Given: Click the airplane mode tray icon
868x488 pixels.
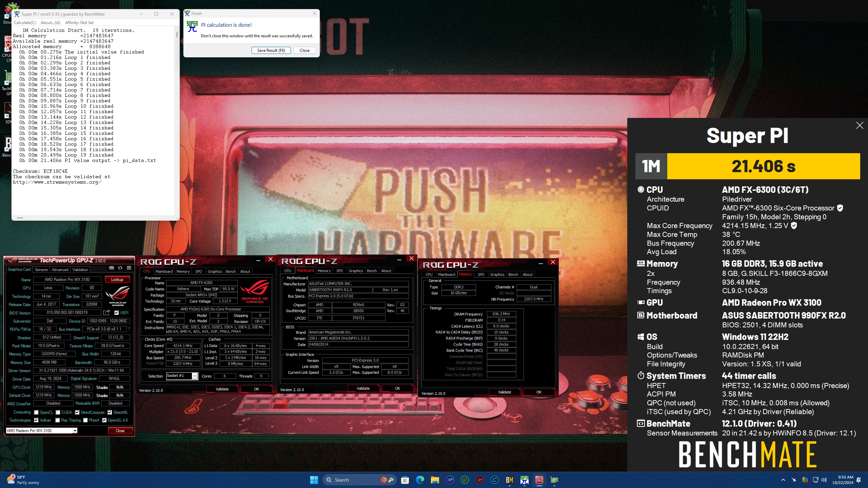Looking at the screenshot, I should pyautogui.click(x=794, y=480).
